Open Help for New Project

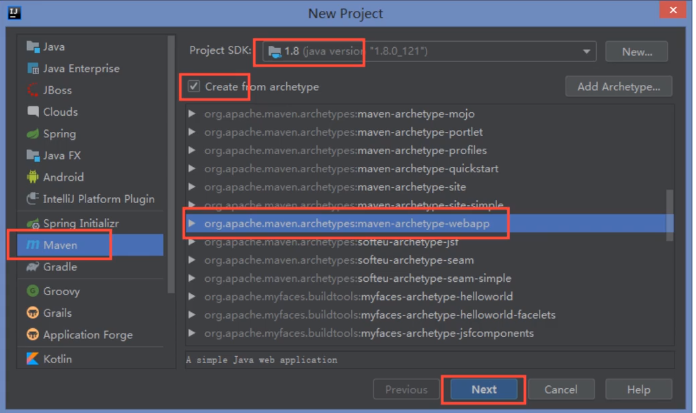coord(638,389)
